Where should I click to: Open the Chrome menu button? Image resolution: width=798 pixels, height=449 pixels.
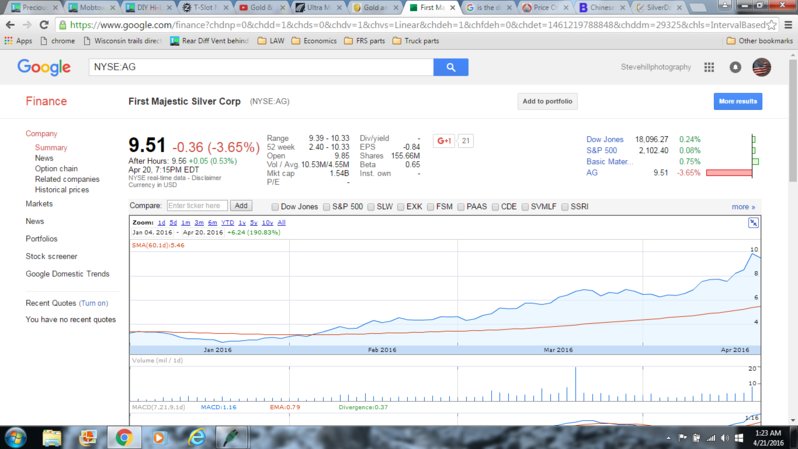[x=788, y=24]
